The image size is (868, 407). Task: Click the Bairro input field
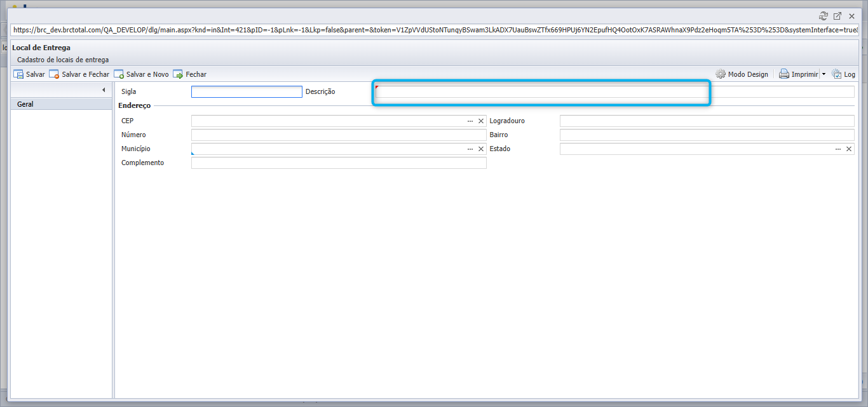tap(707, 135)
